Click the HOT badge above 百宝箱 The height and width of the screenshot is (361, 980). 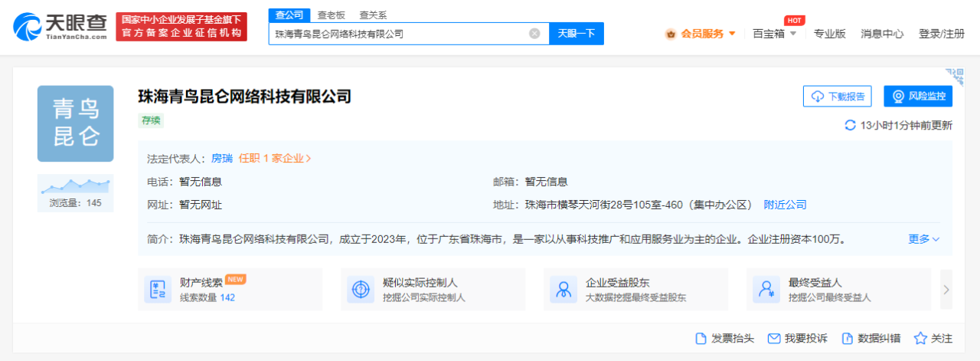795,20
